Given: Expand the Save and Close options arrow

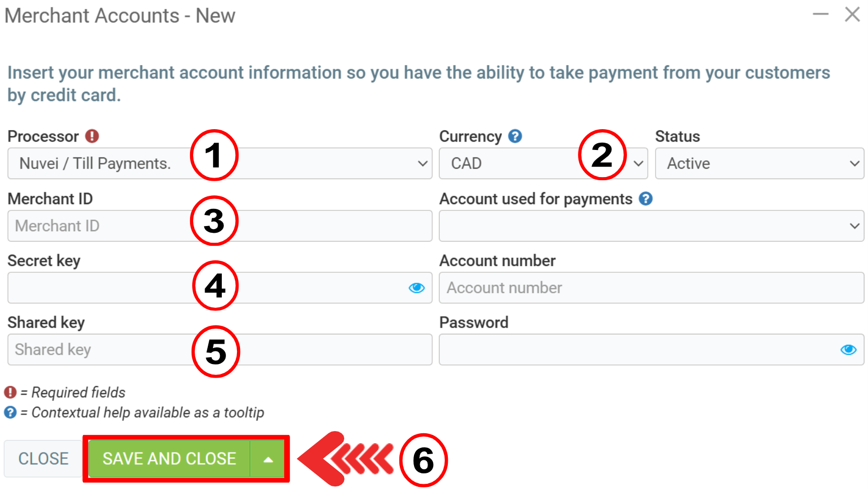Looking at the screenshot, I should (268, 459).
